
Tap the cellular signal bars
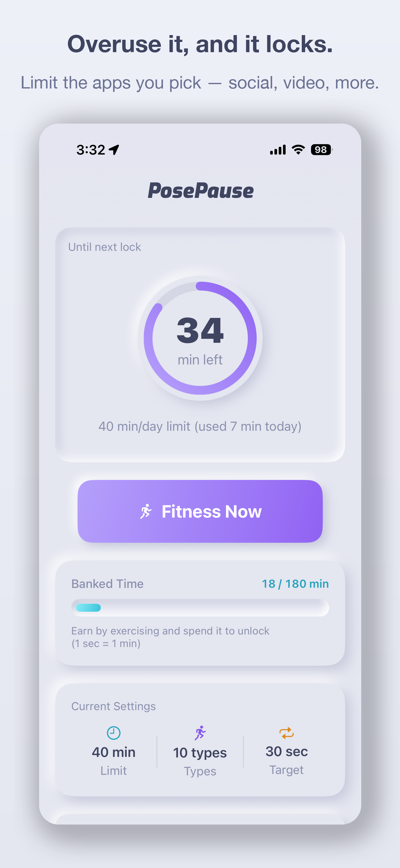[x=278, y=150]
